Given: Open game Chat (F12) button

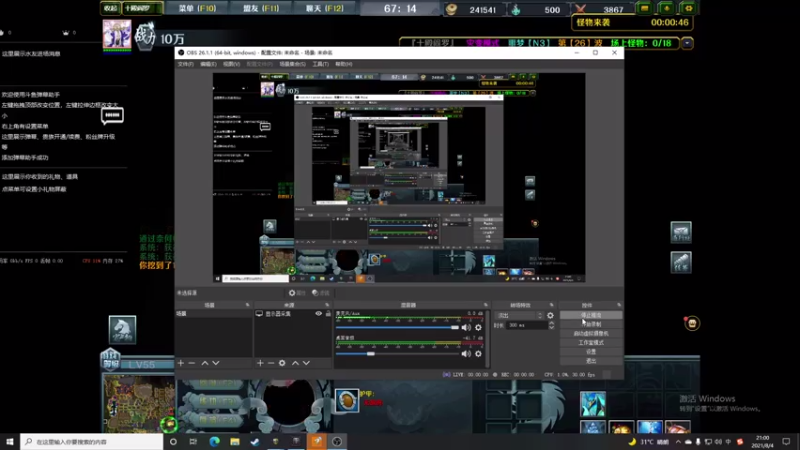Looking at the screenshot, I should 324,9.
